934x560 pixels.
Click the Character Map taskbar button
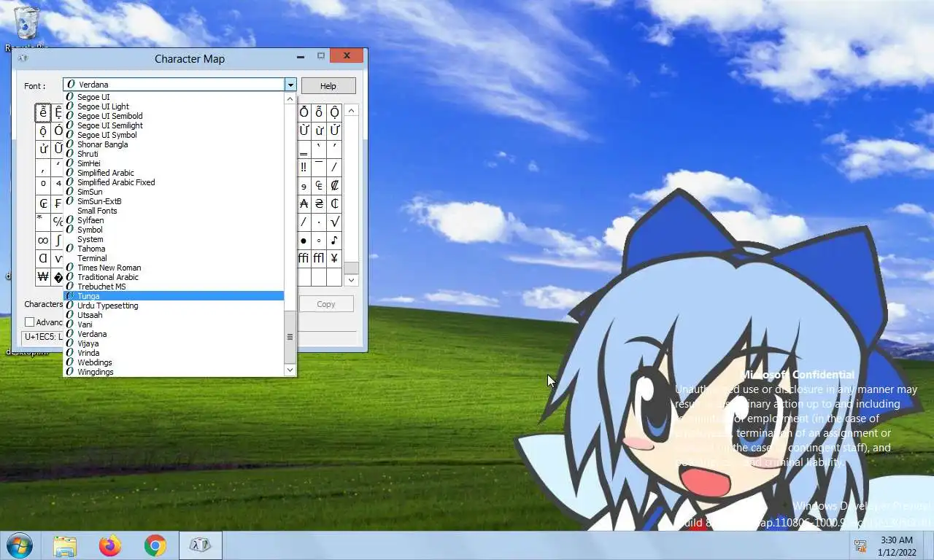(x=200, y=545)
